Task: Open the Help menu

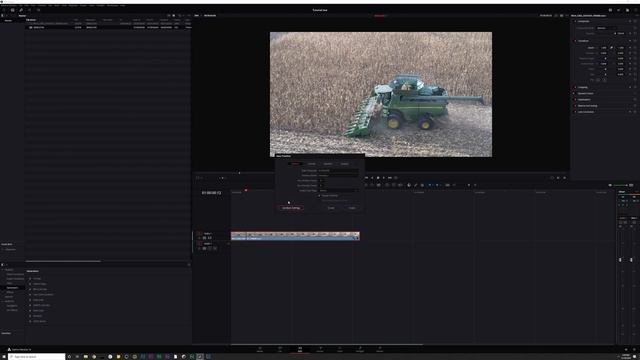Action: tap(122, 6)
